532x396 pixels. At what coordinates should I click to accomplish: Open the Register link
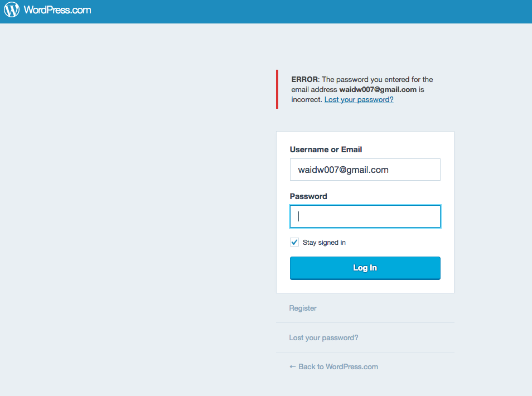tap(303, 308)
